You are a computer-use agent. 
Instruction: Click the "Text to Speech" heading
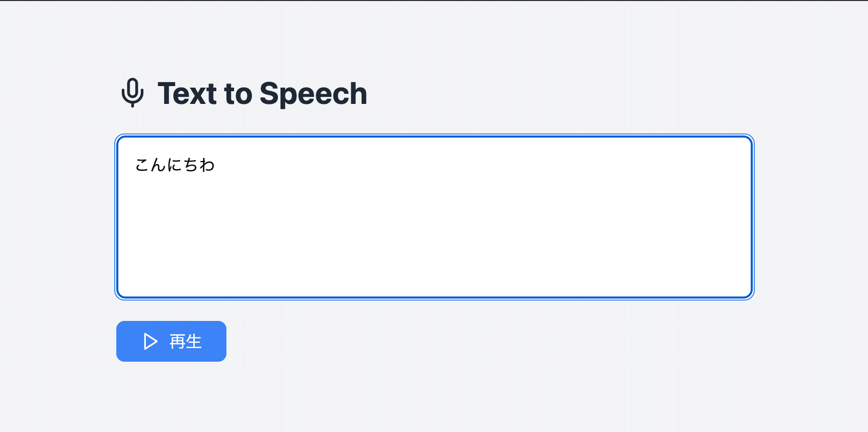262,94
